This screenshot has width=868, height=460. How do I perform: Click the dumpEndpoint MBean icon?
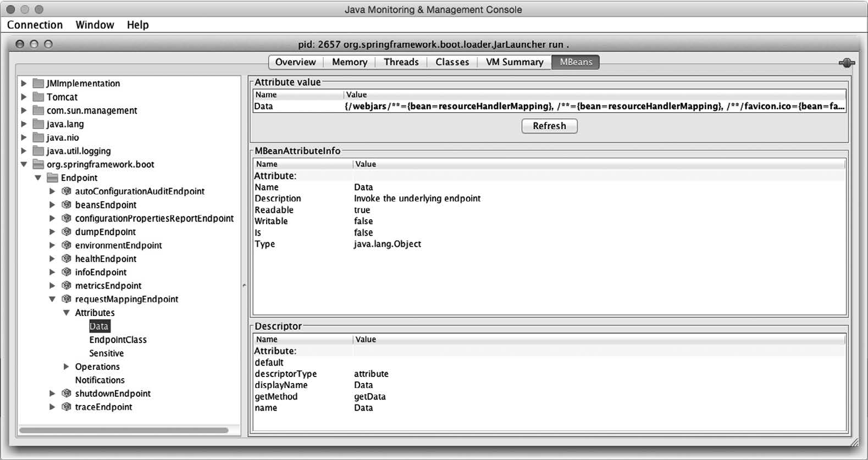pos(66,232)
